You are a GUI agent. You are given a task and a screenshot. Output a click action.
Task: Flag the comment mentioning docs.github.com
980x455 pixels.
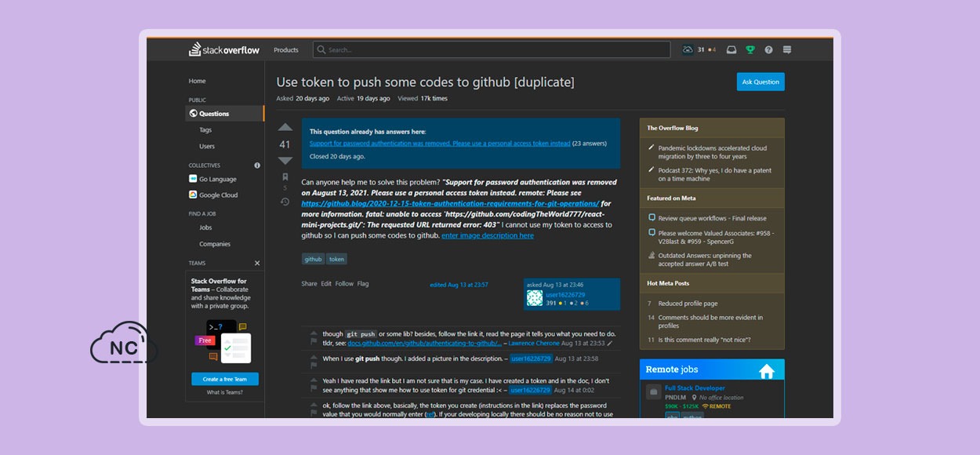pos(314,342)
